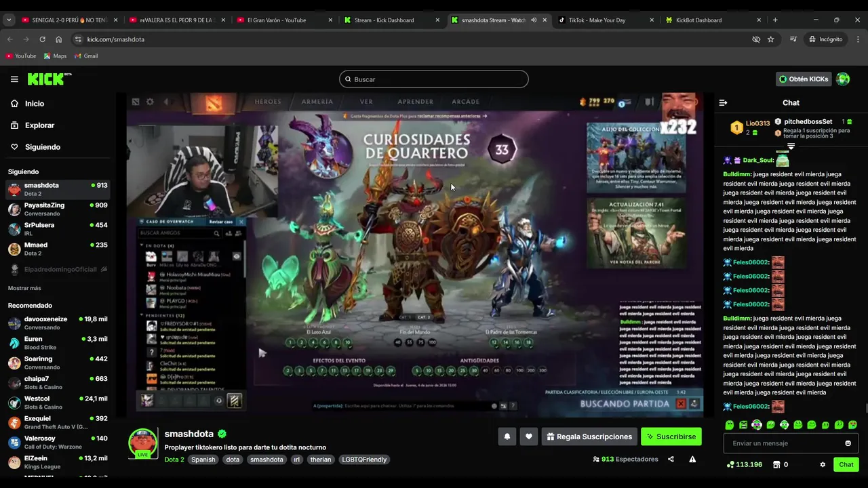Mute the smashdota Stream tab audio icon
Image resolution: width=868 pixels, height=488 pixels.
point(534,20)
